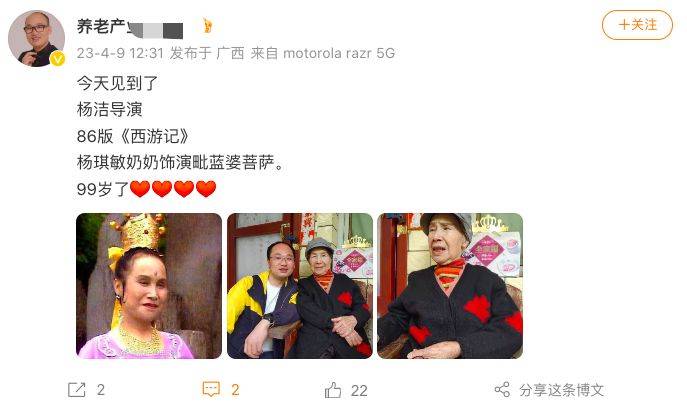Click the yellow verified badge on avatar

(57, 59)
